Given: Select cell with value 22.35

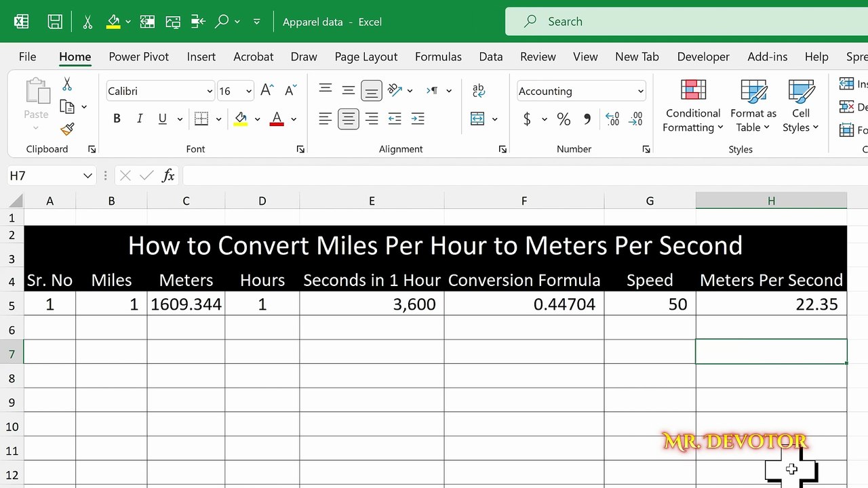Looking at the screenshot, I should [771, 304].
